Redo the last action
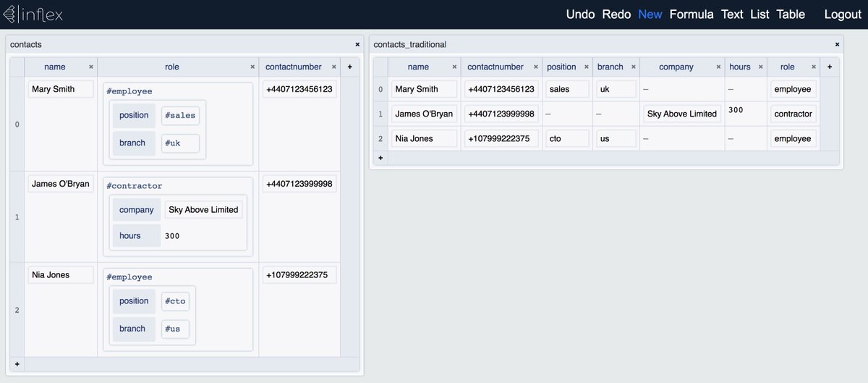868x383 pixels. pos(616,14)
